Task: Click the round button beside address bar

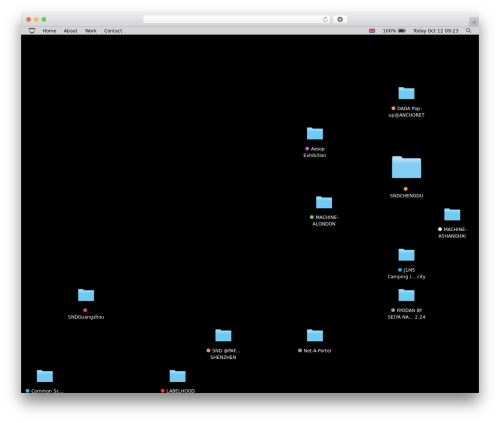Action: [340, 19]
